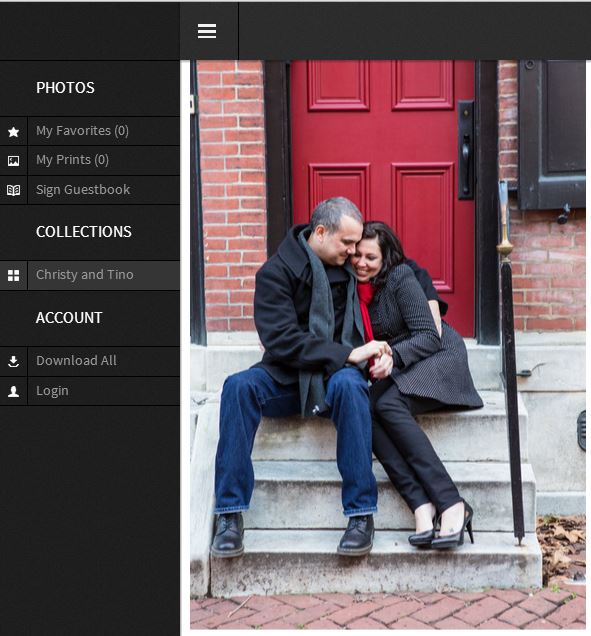The width and height of the screenshot is (591, 636).
Task: Click the grid icon beside Christy and Tino
Action: tap(13, 275)
